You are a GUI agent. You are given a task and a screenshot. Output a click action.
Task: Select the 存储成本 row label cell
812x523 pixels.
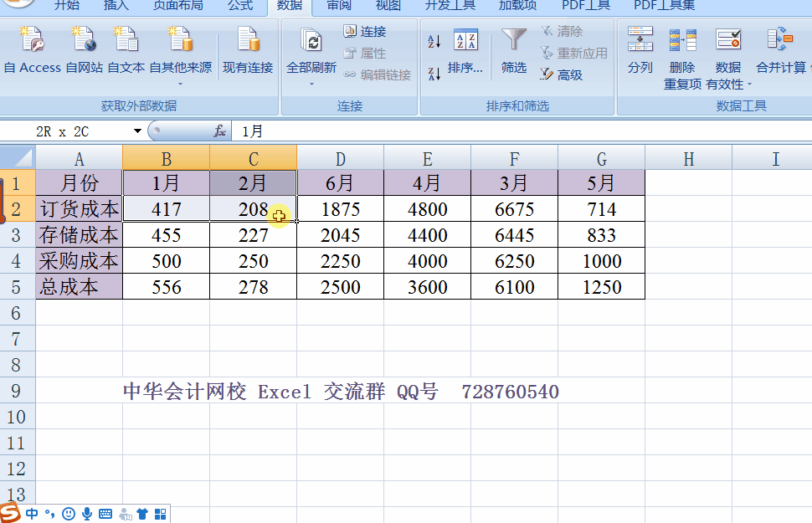[79, 235]
